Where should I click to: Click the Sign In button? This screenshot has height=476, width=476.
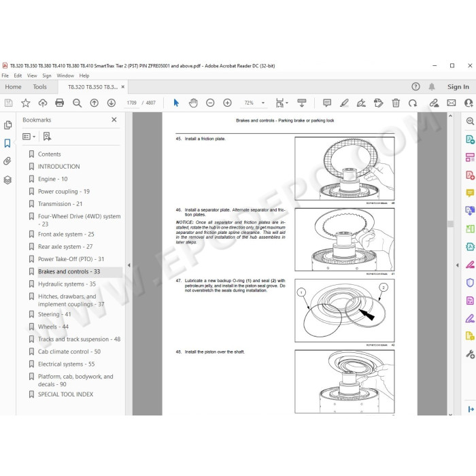[458, 87]
